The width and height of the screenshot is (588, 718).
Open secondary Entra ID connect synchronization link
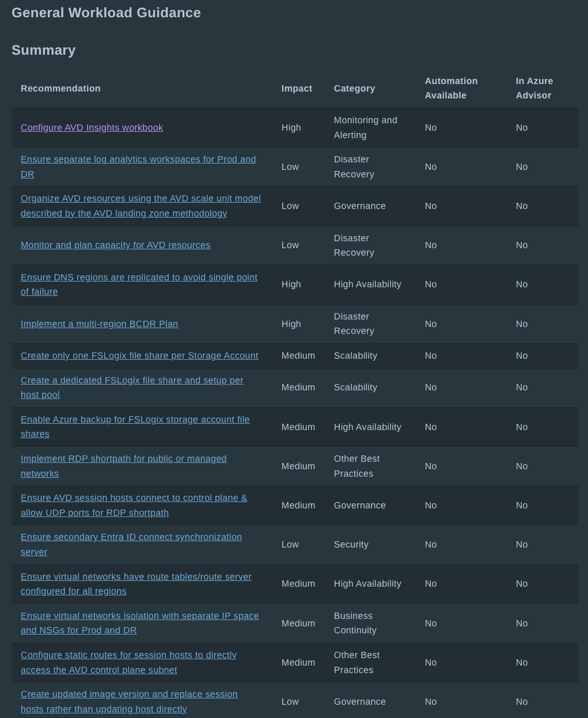pos(131,537)
